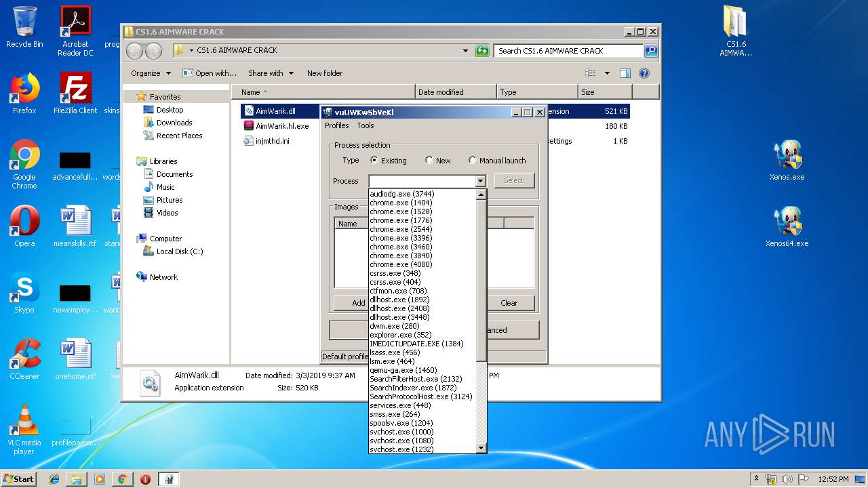Select AimWarik.hl.exe file

276,126
